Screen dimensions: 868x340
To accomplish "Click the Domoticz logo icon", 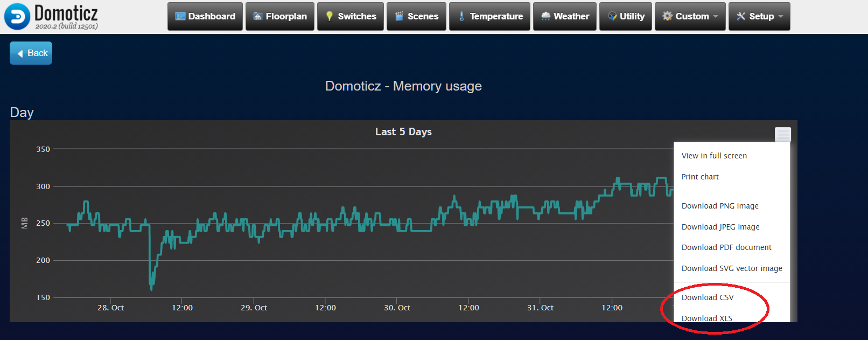I will 17,16.
